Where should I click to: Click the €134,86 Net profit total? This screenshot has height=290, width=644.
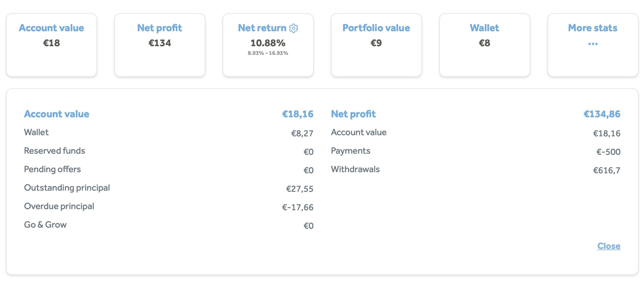(x=602, y=114)
